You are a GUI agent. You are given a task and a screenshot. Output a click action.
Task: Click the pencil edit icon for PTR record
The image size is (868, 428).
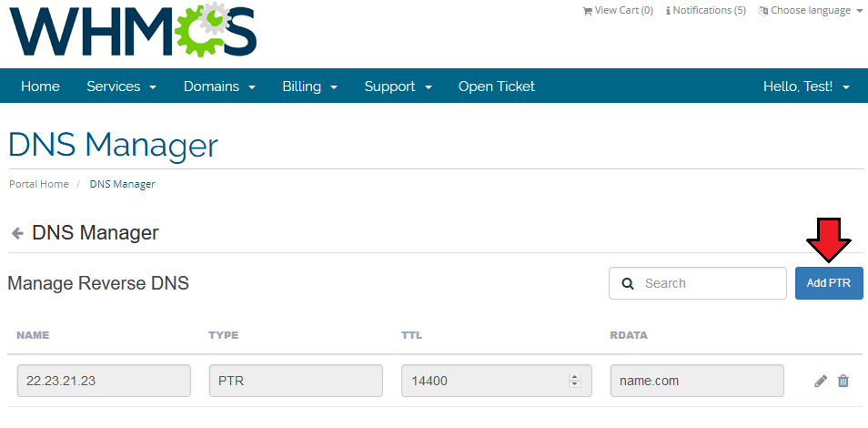point(821,382)
